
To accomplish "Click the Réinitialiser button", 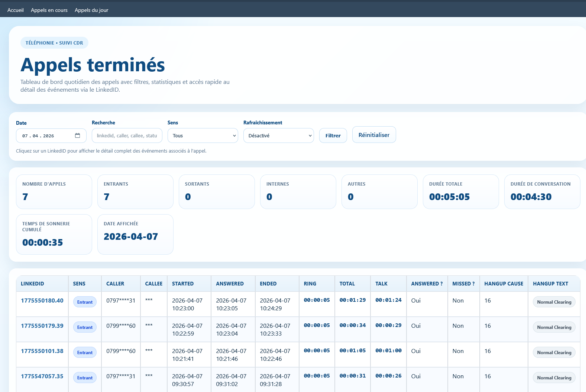I will (374, 135).
